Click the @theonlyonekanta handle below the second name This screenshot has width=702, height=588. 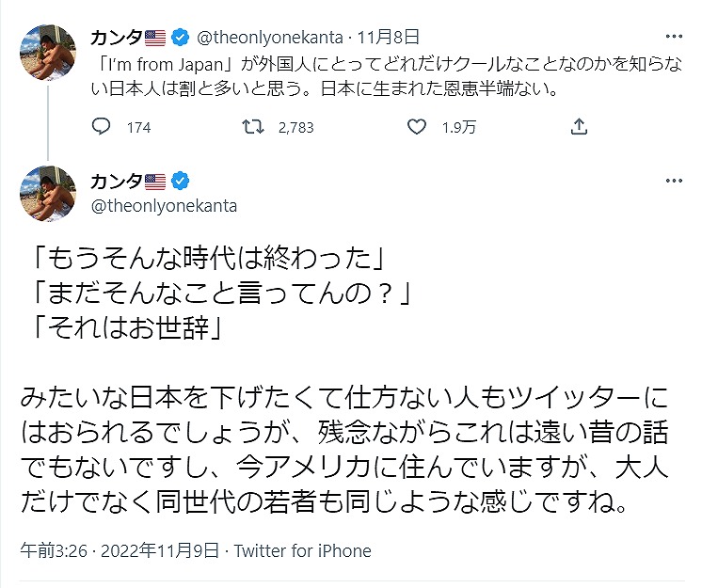[x=163, y=205]
